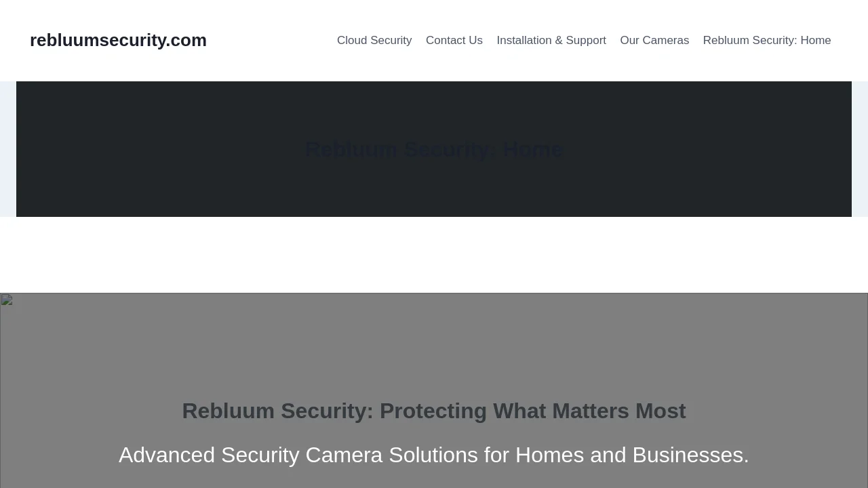Click the dark banner page title text
Viewport: 868px width, 488px height.
(434, 149)
